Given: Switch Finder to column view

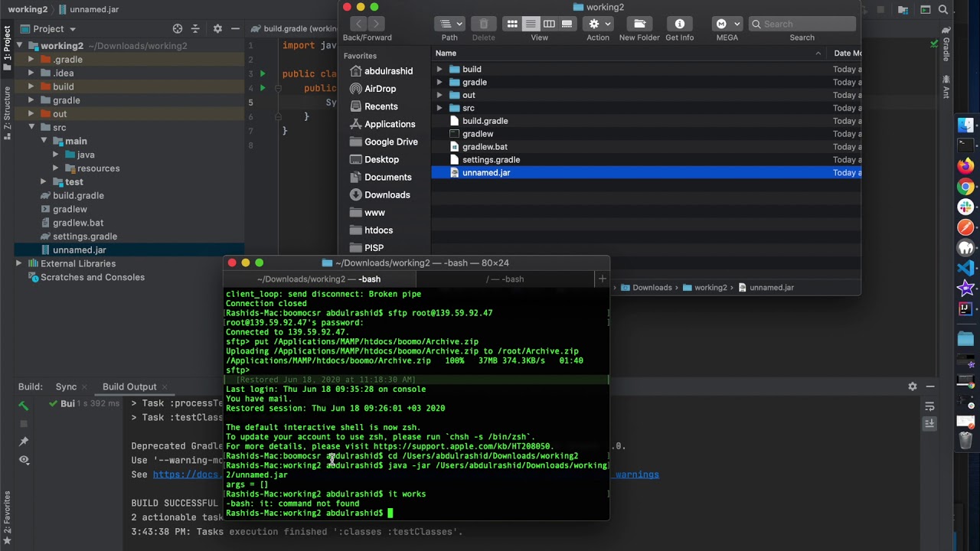Looking at the screenshot, I should tap(549, 24).
